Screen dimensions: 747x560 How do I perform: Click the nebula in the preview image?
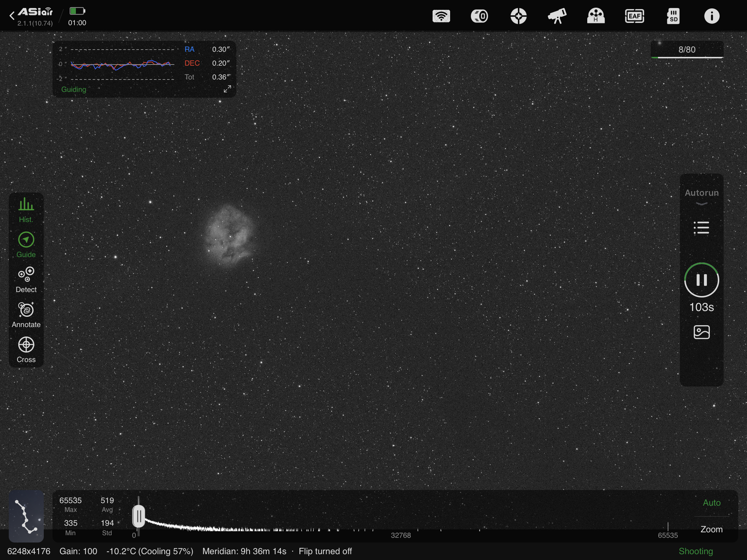(x=230, y=236)
